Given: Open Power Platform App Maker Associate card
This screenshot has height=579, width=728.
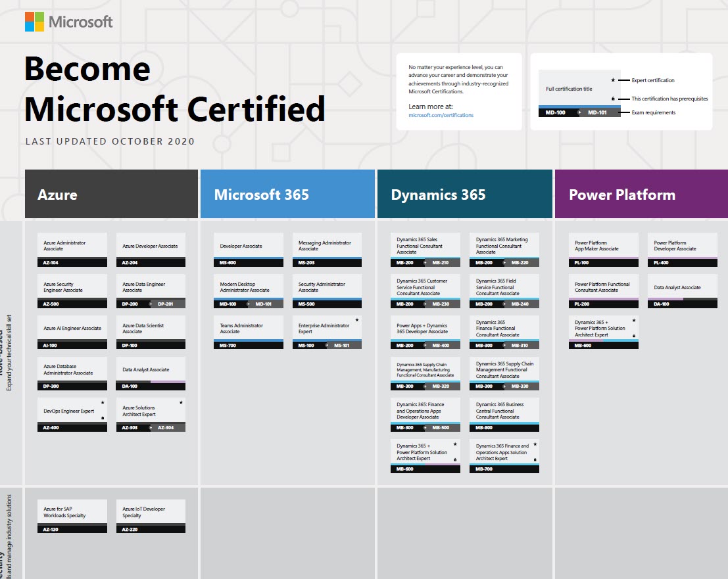Looking at the screenshot, I should click(x=603, y=246).
